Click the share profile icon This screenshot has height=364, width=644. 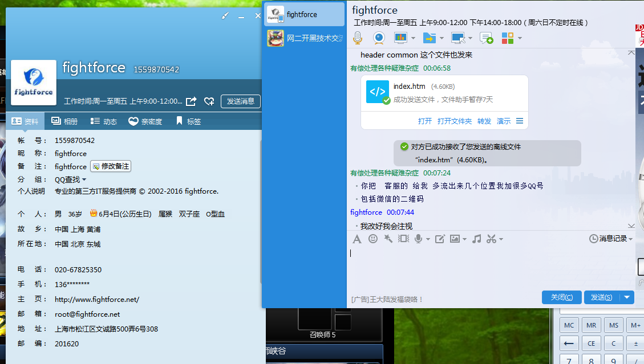(x=191, y=101)
